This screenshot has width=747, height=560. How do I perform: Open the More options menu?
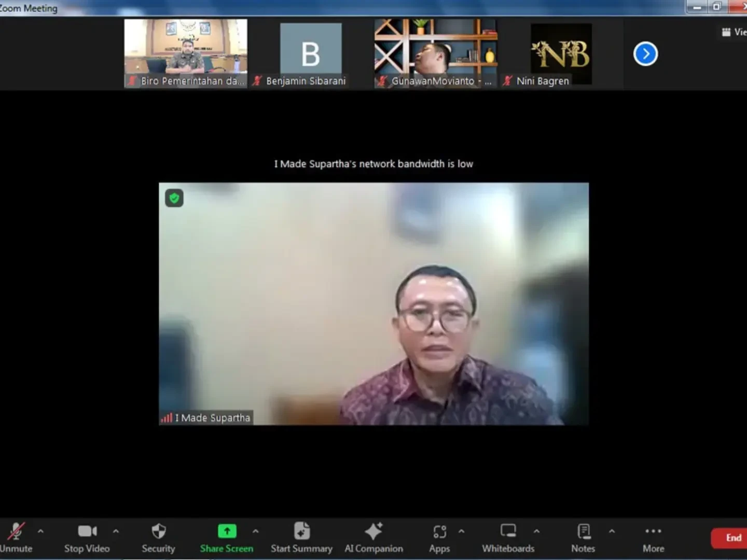click(653, 537)
